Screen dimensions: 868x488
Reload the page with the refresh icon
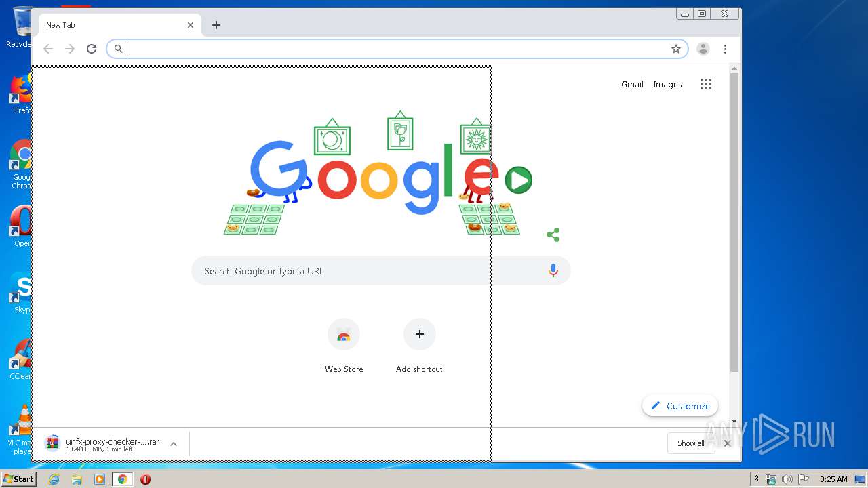pyautogui.click(x=92, y=49)
